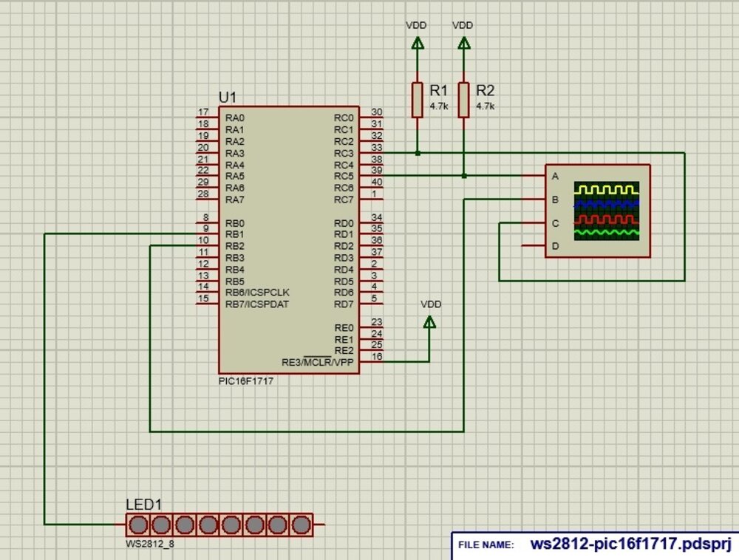Click the RA7 pin 28 label
739x560 pixels.
coord(235,199)
